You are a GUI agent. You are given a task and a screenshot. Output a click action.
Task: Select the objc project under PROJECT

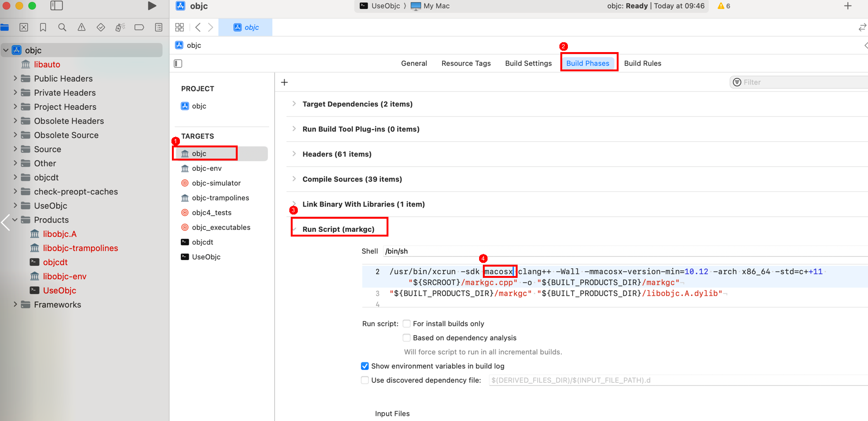coord(199,106)
